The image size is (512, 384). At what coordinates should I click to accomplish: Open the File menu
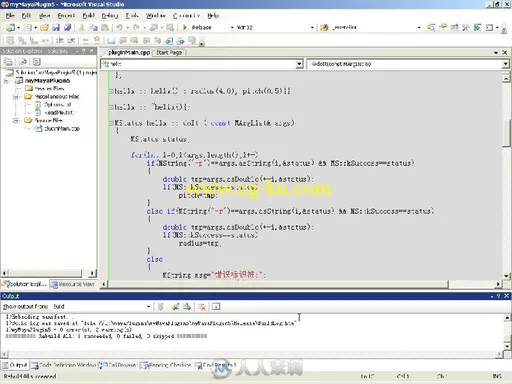pyautogui.click(x=10, y=15)
